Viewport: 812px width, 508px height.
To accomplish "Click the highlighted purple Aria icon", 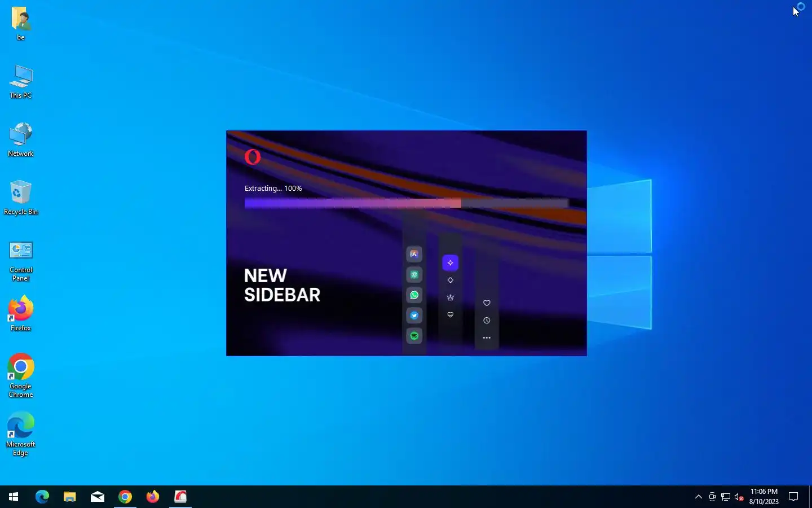I will click(x=450, y=262).
